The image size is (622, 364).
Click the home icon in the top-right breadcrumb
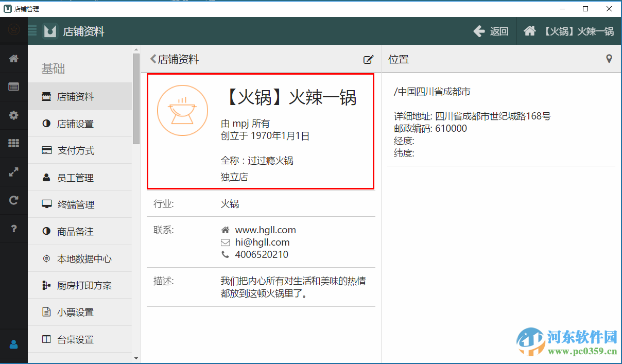click(x=529, y=31)
